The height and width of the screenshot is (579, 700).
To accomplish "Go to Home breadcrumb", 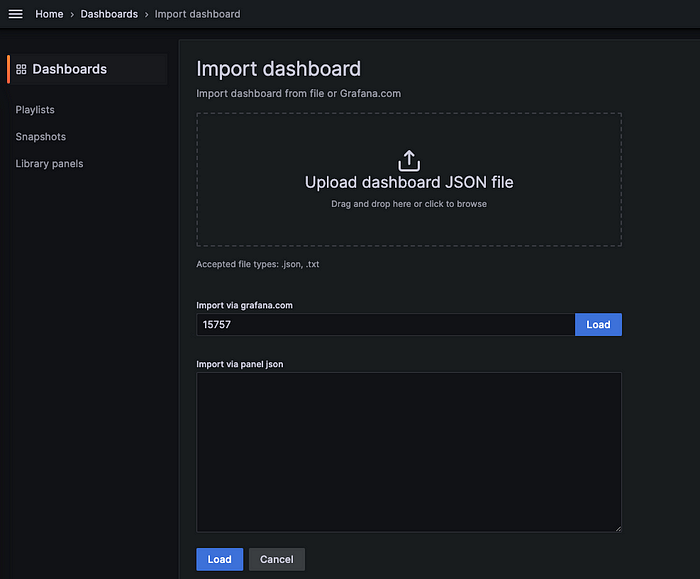I will point(49,14).
